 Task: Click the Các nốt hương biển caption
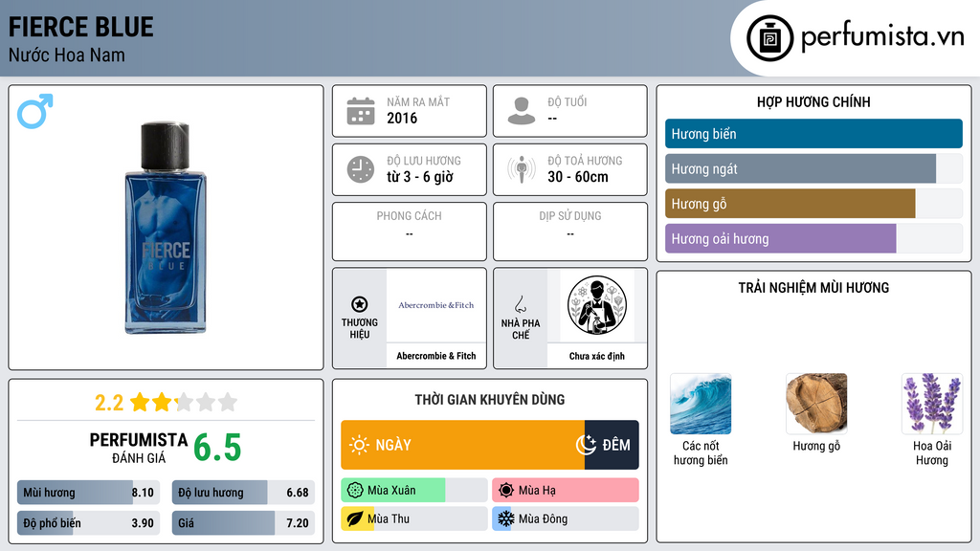pyautogui.click(x=701, y=452)
